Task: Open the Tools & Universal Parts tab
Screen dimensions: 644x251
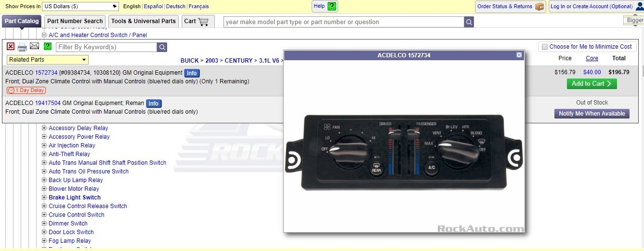Action: point(144,21)
